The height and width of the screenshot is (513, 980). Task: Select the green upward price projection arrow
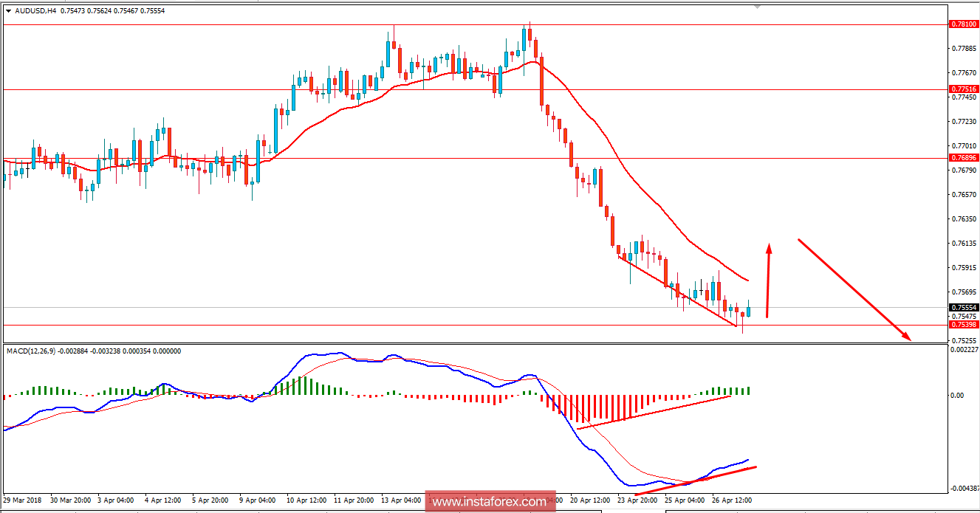tap(769, 280)
